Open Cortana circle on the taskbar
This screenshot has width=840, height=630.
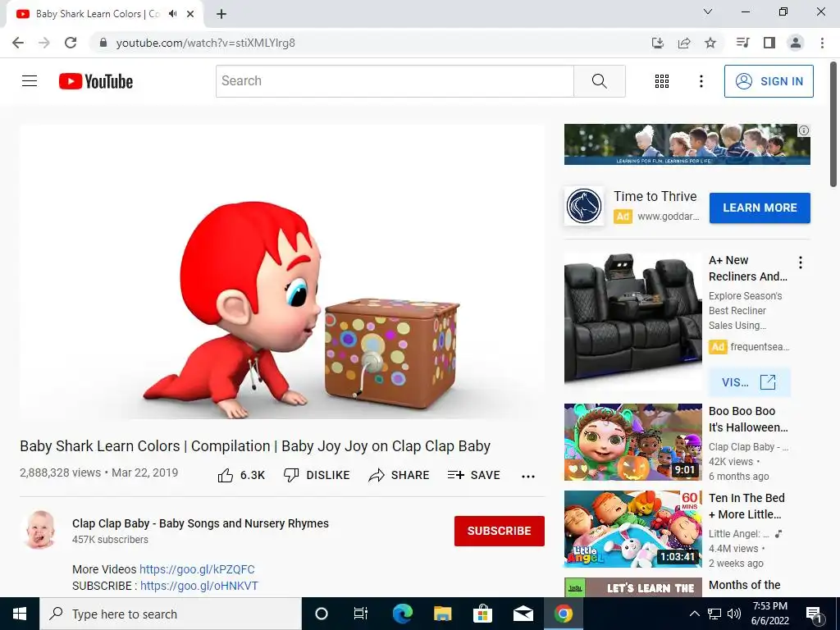tap(322, 614)
